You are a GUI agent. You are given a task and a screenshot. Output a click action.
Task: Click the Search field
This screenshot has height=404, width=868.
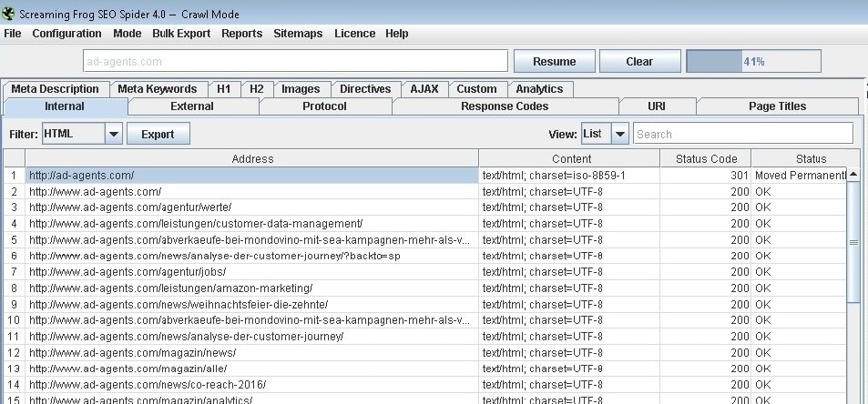(743, 134)
